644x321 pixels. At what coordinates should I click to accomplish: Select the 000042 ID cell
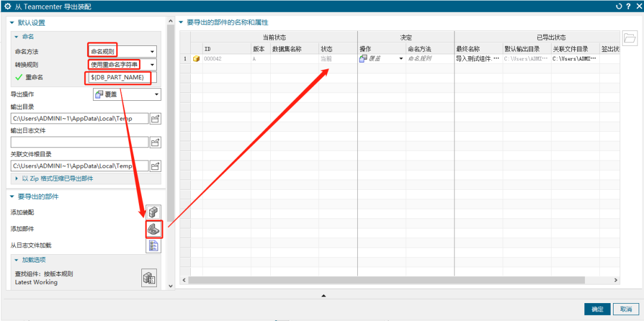(227, 59)
